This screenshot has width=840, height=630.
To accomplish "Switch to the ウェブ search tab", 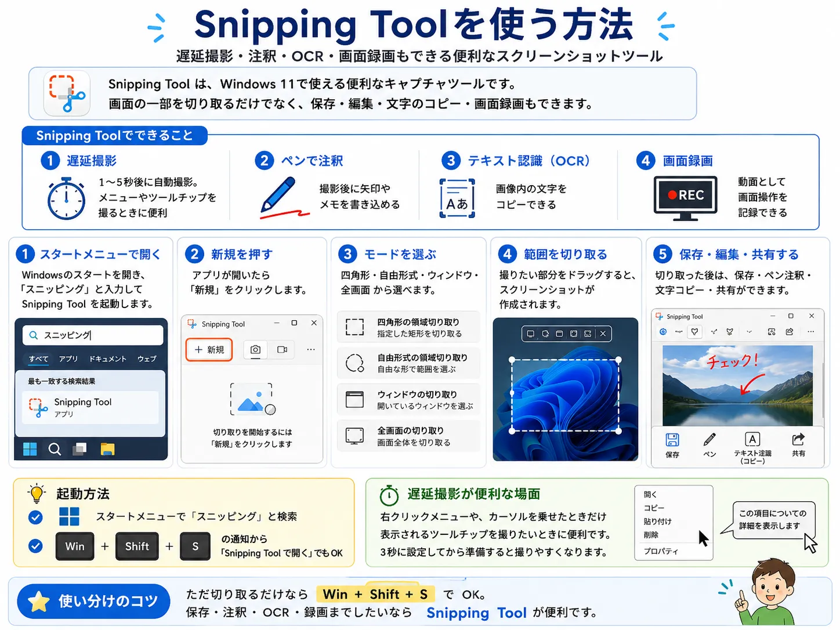I will (x=147, y=359).
